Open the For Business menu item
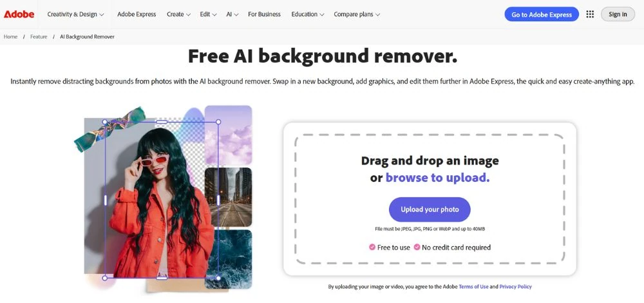Viewport: 644px width, 303px height. point(265,14)
